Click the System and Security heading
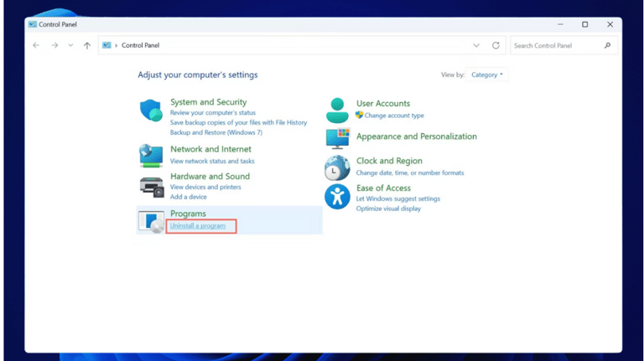Screen dimensions: 644x361 208,101
